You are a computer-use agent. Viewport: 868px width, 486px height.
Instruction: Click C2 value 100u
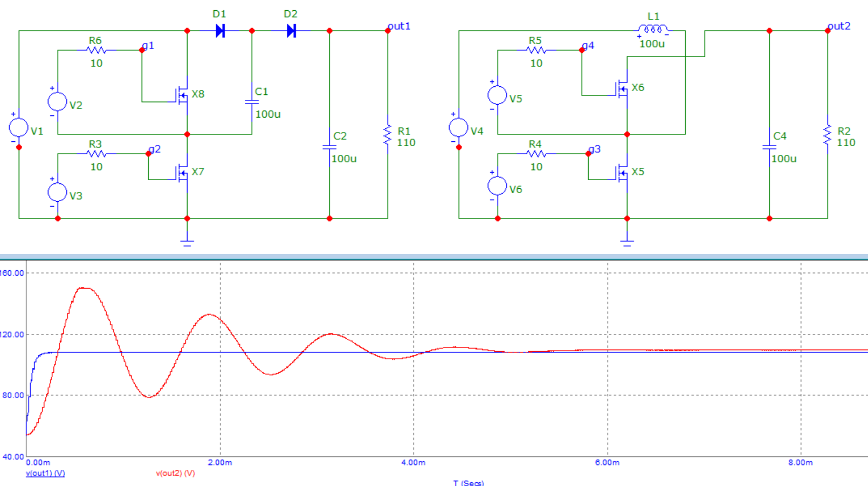[x=344, y=159]
